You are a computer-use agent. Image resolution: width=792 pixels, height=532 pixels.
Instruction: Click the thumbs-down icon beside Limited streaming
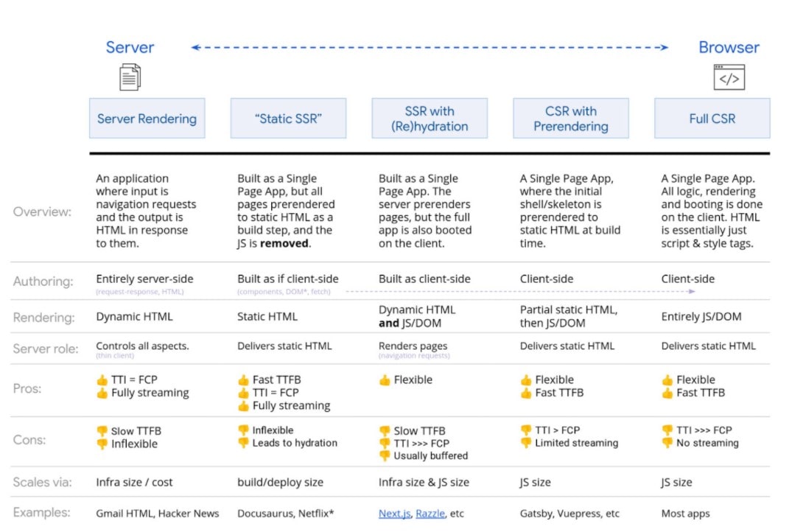click(526, 443)
